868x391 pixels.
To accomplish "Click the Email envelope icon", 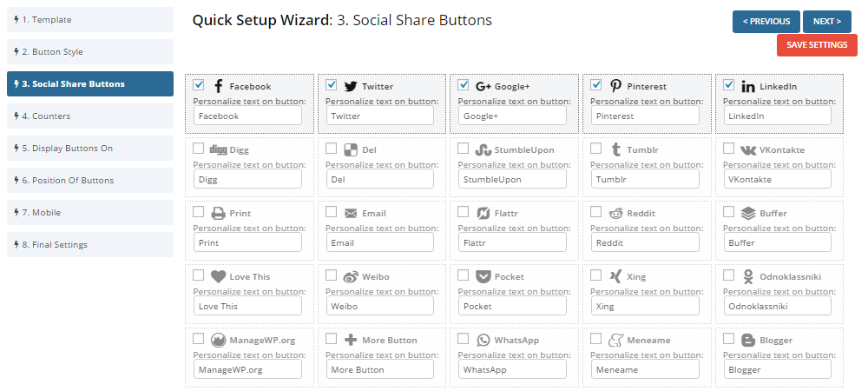I will [x=351, y=213].
